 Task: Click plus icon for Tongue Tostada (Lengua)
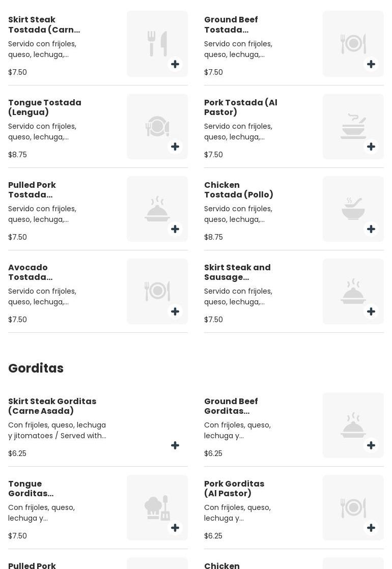tap(175, 147)
